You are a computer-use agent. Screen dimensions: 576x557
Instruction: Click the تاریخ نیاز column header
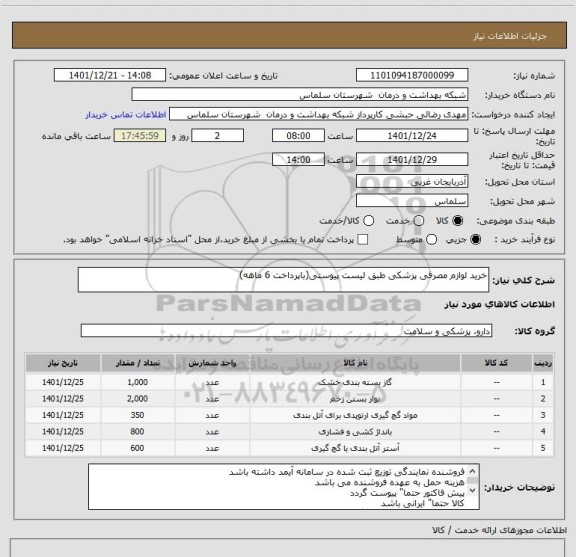point(63,363)
